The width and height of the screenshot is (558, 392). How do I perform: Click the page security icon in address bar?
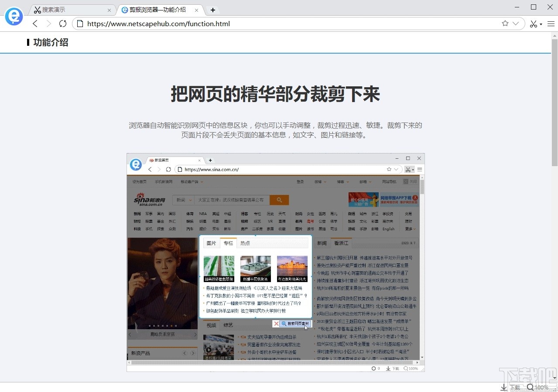[79, 24]
